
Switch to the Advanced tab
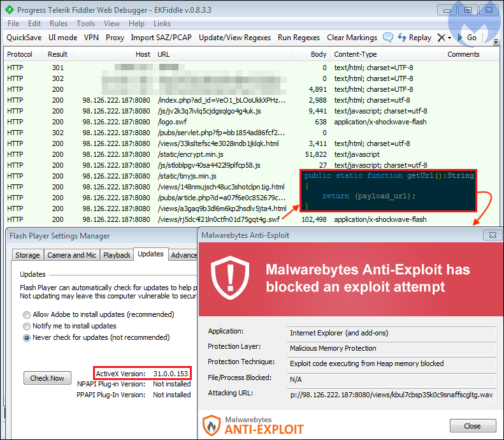point(184,255)
